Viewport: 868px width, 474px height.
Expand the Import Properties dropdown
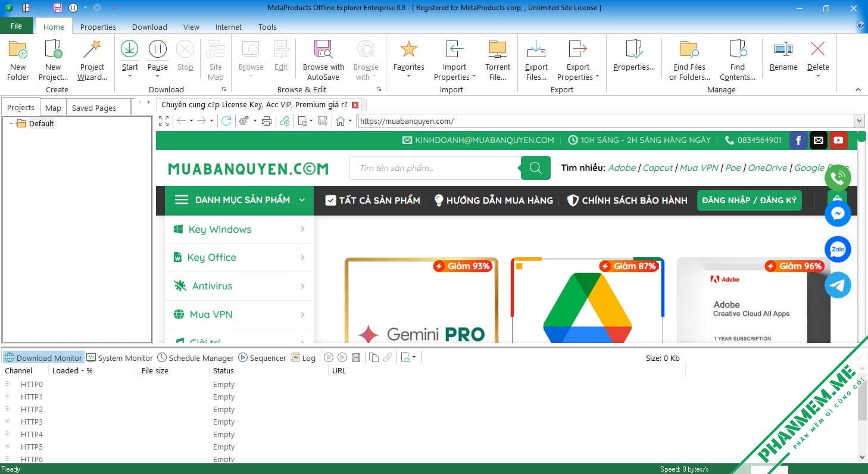pyautogui.click(x=474, y=77)
